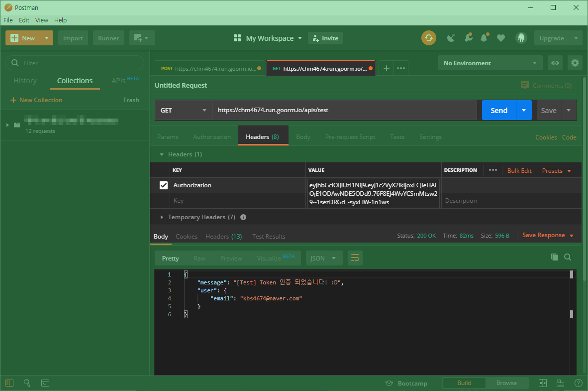Open the Edit menu
Viewport: 588px width, 391px height.
pos(24,20)
